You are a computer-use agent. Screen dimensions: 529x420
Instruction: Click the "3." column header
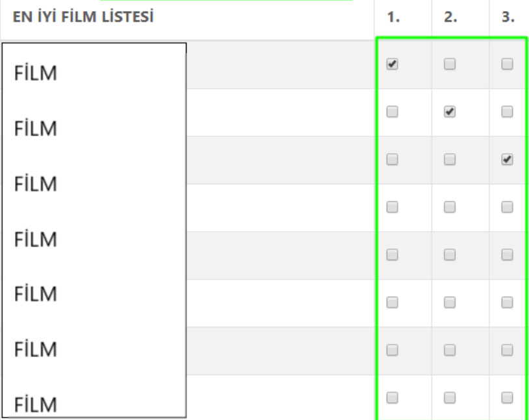pos(508,19)
